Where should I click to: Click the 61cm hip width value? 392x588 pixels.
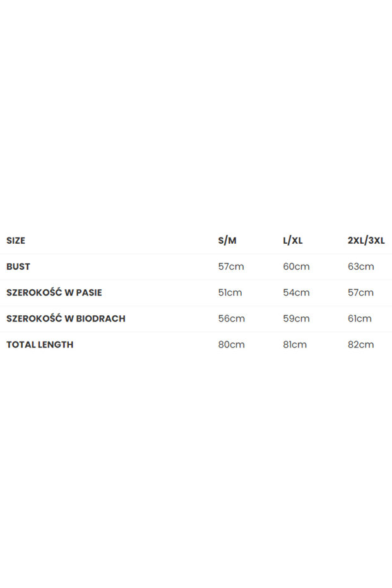coord(360,318)
